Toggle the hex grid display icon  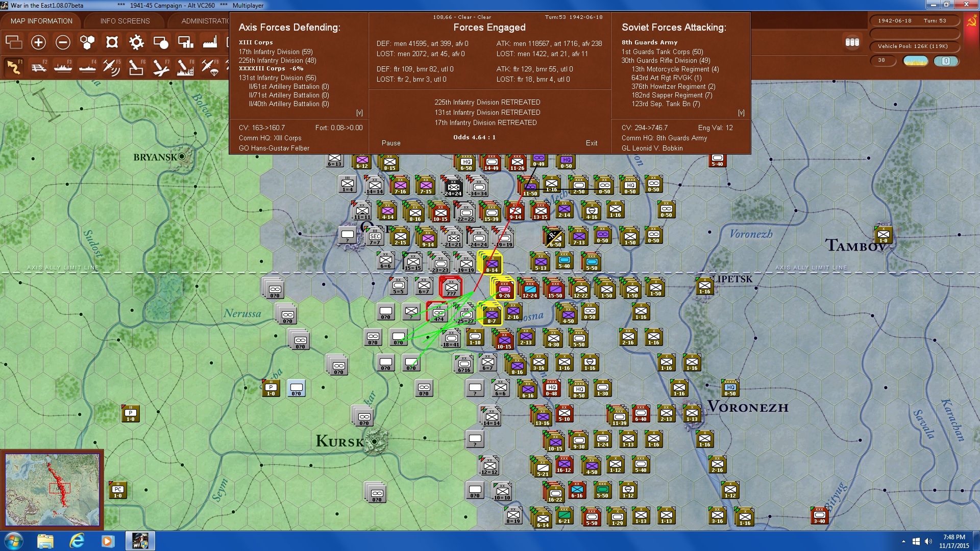click(87, 42)
